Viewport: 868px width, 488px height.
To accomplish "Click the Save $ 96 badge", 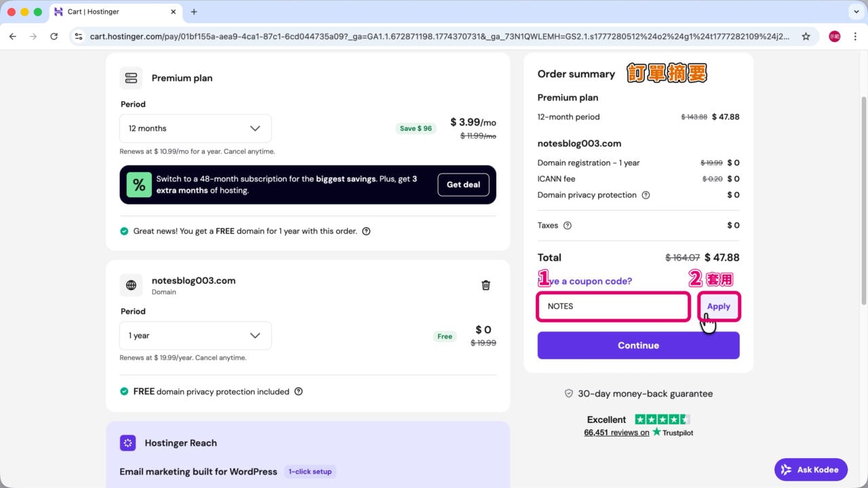I will tap(416, 128).
